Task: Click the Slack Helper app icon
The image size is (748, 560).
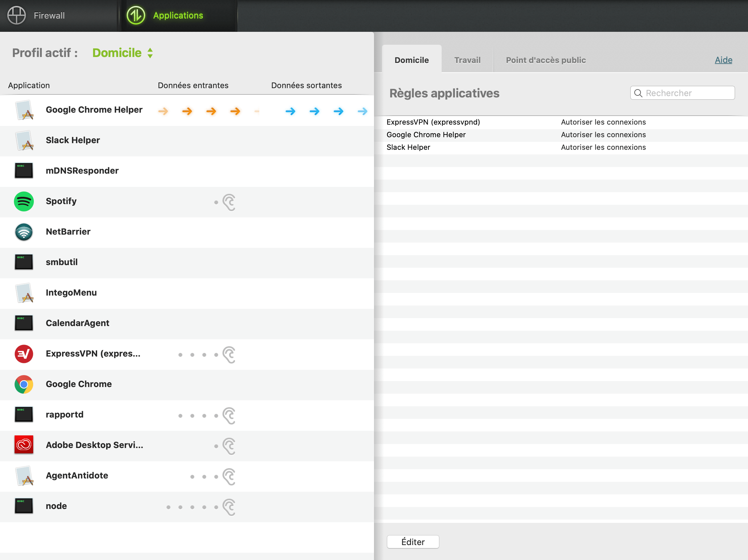Action: pyautogui.click(x=24, y=140)
